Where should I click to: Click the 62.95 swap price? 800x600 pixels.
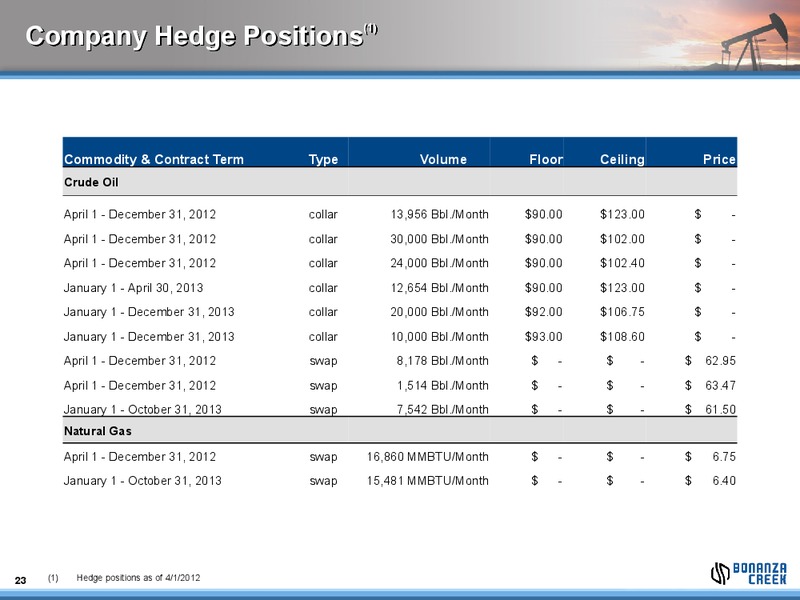(x=720, y=361)
